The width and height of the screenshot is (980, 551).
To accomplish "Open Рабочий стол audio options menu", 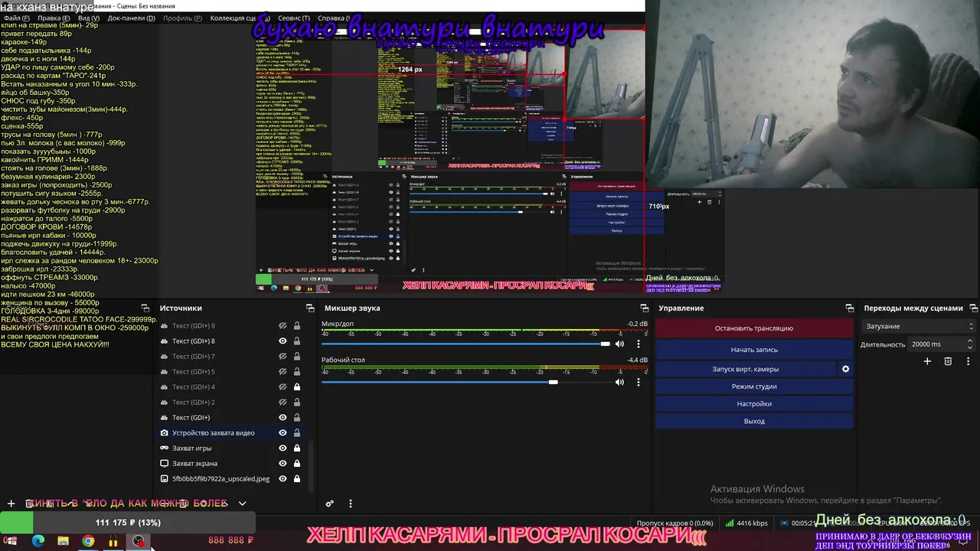I will 639,382.
